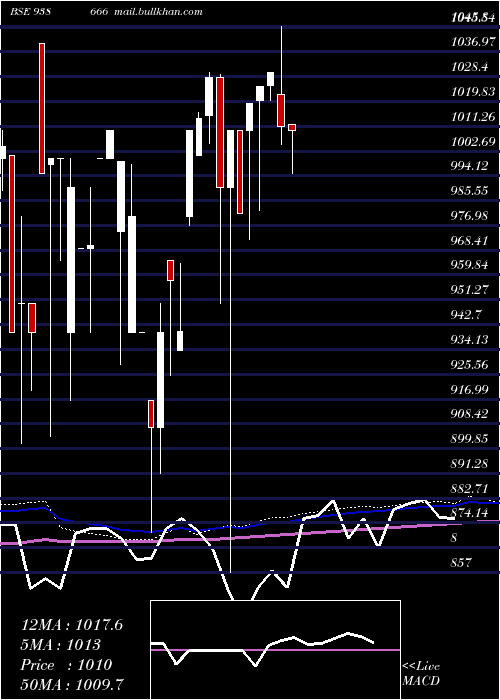Screen dimensions: 500x700
Task: Click the 666 header text
Action: (x=99, y=12)
